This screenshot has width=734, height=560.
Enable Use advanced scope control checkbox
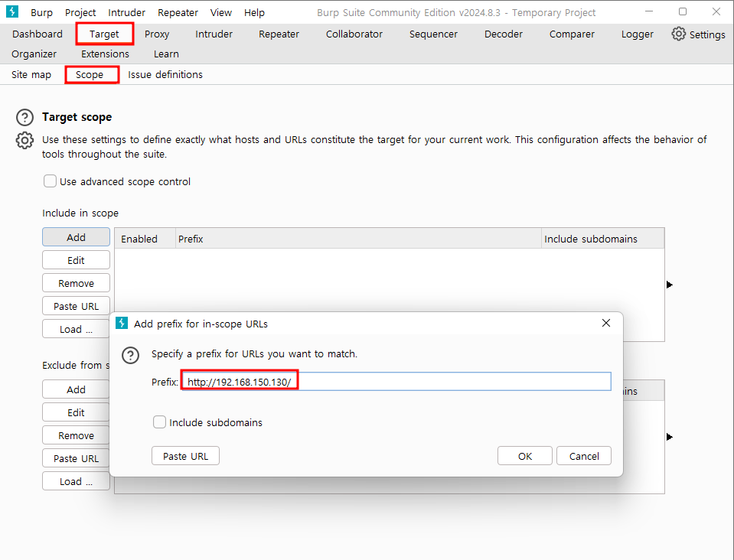[x=50, y=181]
